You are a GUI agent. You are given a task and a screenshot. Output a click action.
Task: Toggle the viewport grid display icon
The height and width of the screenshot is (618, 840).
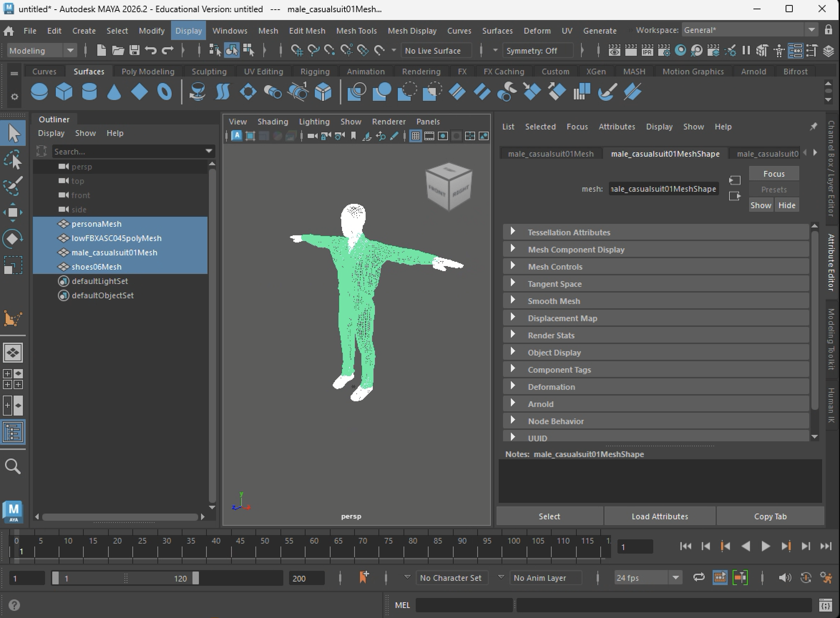[x=415, y=136]
